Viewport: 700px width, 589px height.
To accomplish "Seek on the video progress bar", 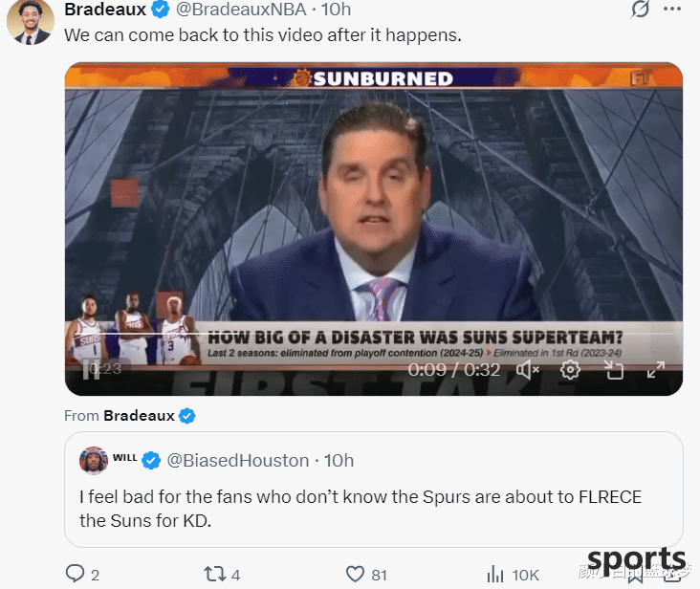I will point(373,334).
